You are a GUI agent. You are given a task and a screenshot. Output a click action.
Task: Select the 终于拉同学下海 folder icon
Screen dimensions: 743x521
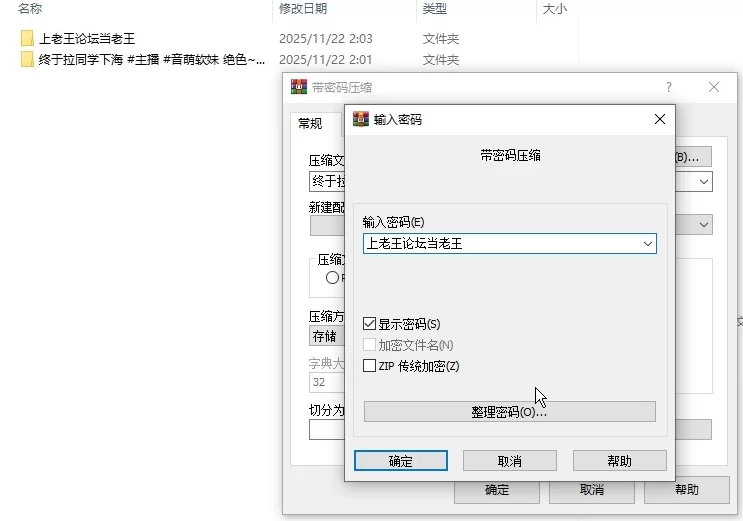27,59
